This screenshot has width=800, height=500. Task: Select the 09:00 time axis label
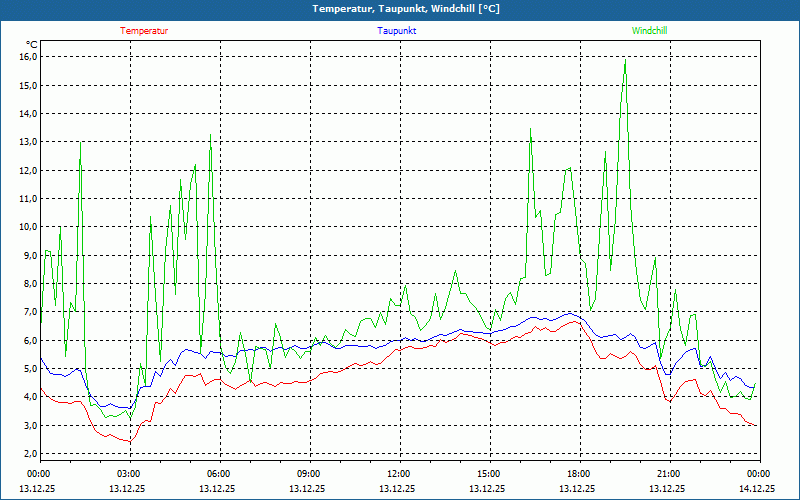[309, 474]
